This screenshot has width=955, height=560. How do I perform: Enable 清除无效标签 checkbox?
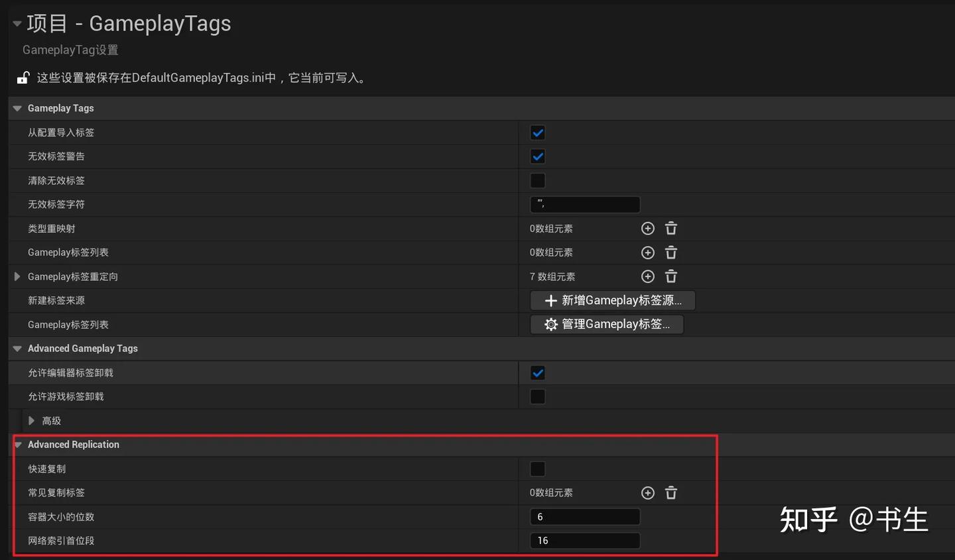pos(538,180)
